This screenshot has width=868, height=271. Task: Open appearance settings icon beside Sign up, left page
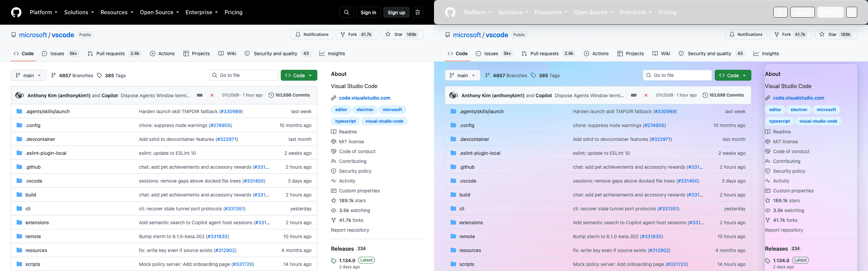pyautogui.click(x=417, y=12)
